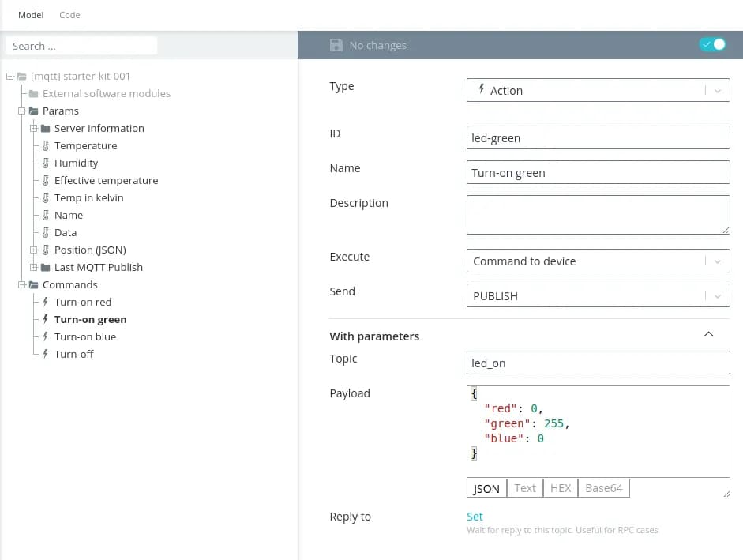The width and height of the screenshot is (743, 560).
Task: Click the save disk icon in header
Action: click(336, 46)
